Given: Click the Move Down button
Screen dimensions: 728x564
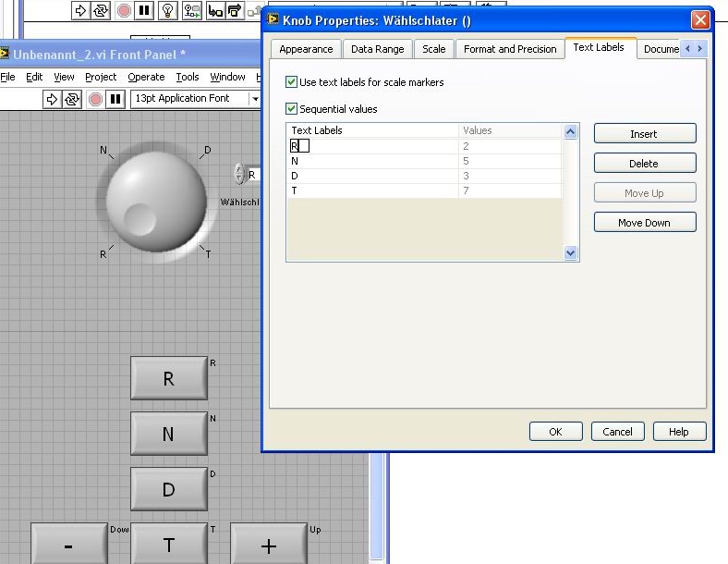Looking at the screenshot, I should pos(645,223).
